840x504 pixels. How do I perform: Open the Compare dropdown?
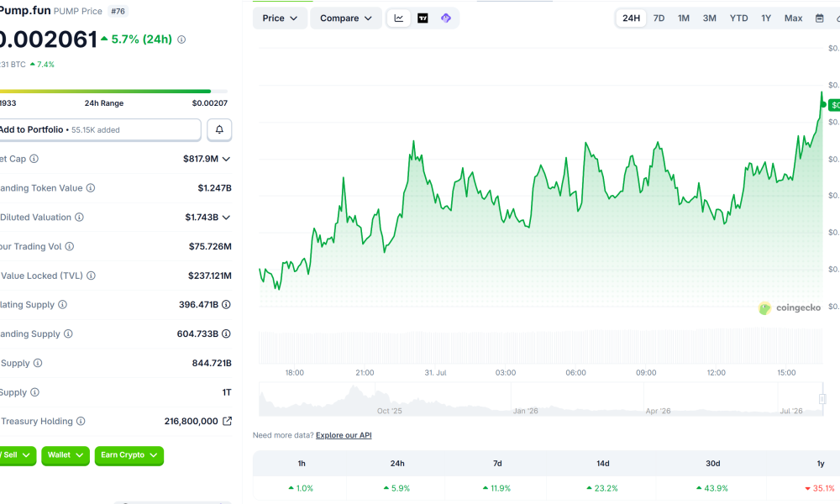pos(346,18)
